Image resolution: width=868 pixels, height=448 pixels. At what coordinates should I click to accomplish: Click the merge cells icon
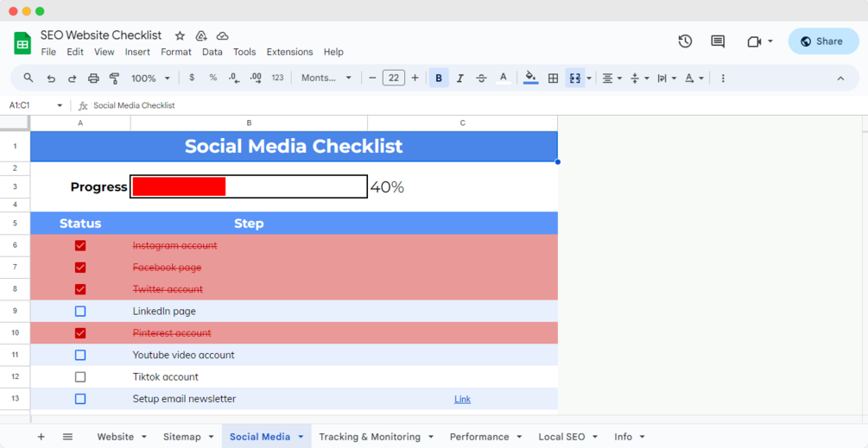[x=574, y=78]
